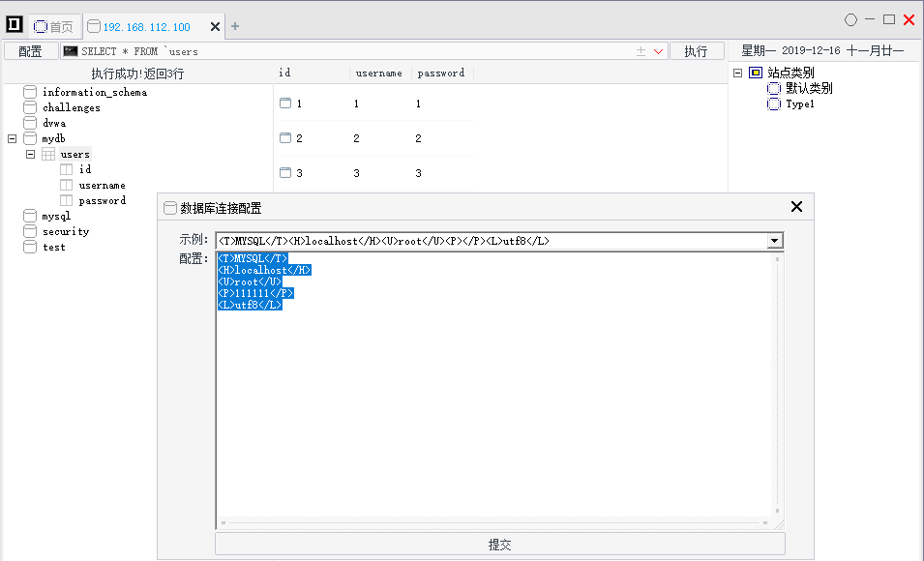Viewport: 924px width, 561px height.
Task: Click username cell value 2
Action: coord(356,138)
